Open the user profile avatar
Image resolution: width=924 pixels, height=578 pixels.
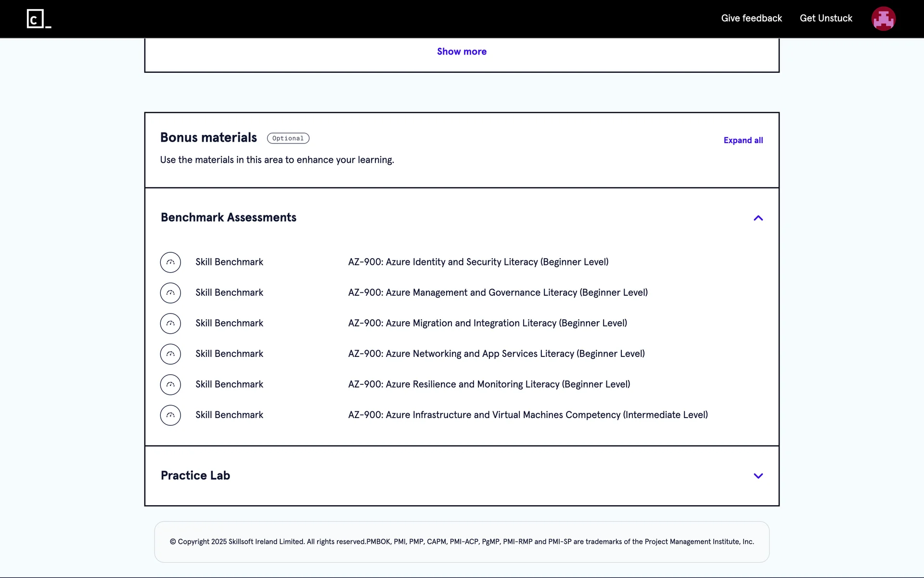[883, 19]
